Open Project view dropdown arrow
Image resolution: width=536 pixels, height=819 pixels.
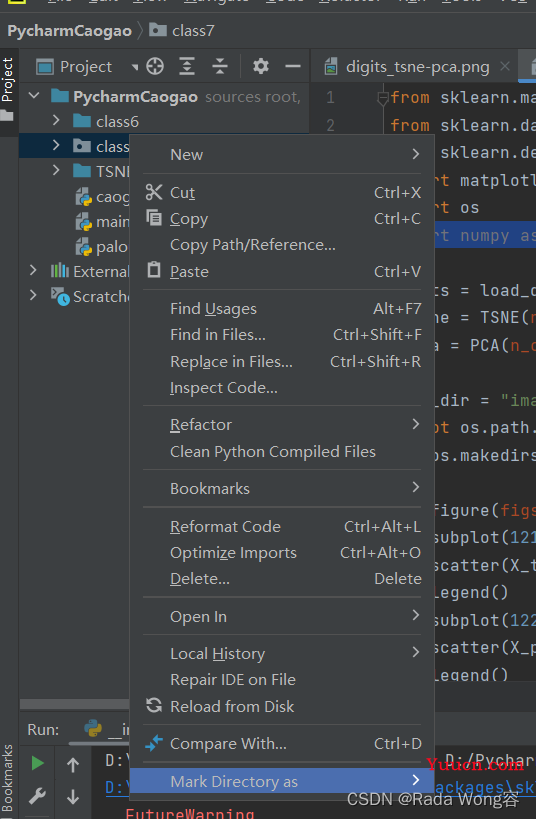coord(135,67)
